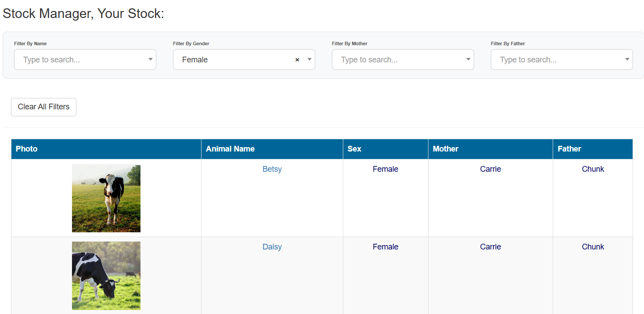Image resolution: width=644 pixels, height=314 pixels.
Task: Click Betsy's cow photo thumbnail
Action: [106, 199]
